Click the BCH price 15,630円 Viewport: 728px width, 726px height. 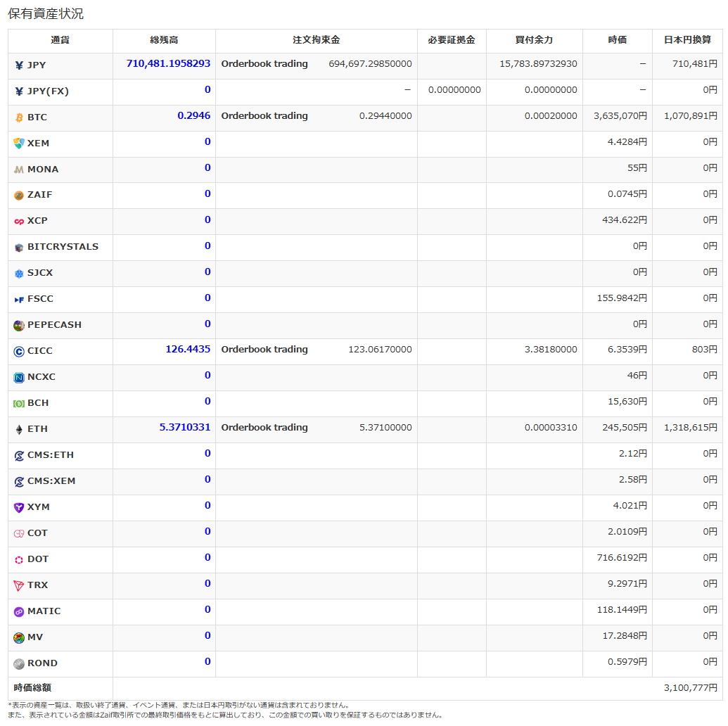coord(627,401)
